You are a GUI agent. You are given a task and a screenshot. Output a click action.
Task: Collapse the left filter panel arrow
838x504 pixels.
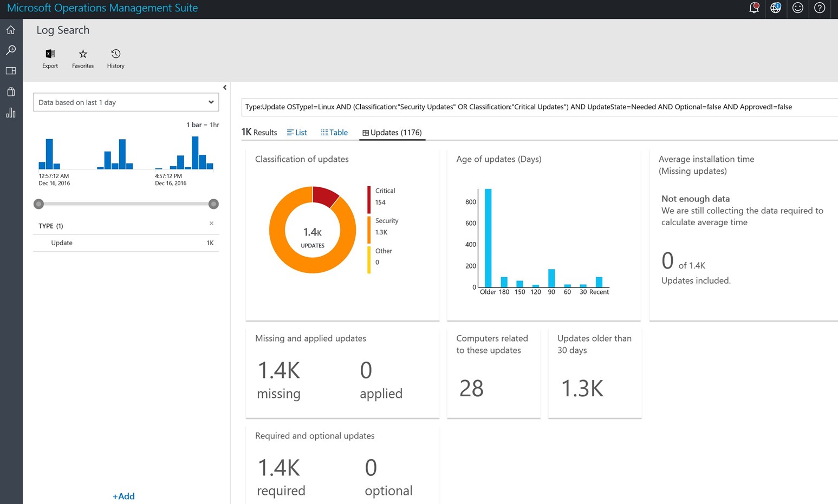click(225, 87)
